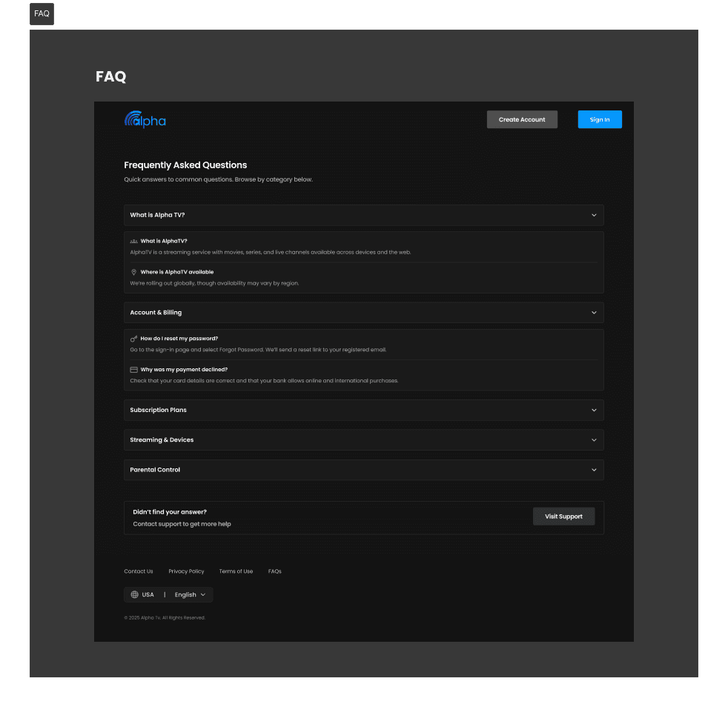728x707 pixels.
Task: Click the Streaming & Devices section title
Action: click(162, 440)
